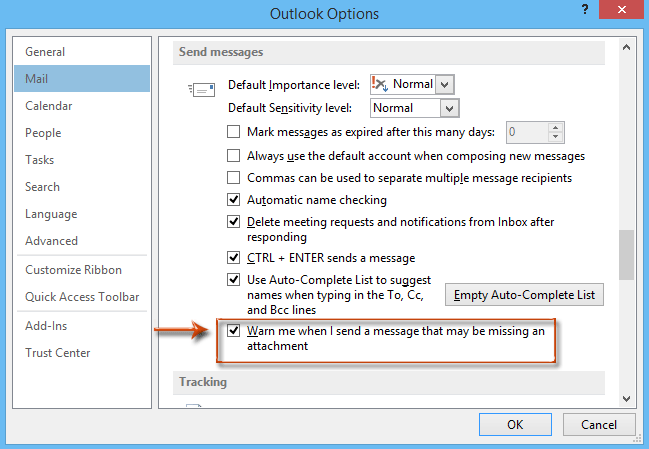This screenshot has height=449, width=649.
Task: Enable Mark messages as expired checkbox
Action: (x=234, y=132)
